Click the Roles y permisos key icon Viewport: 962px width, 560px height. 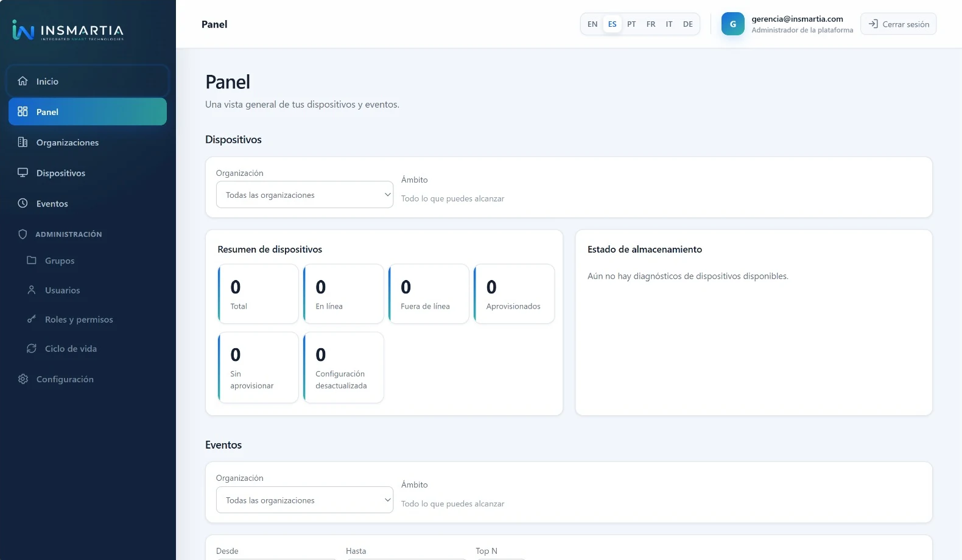32,319
